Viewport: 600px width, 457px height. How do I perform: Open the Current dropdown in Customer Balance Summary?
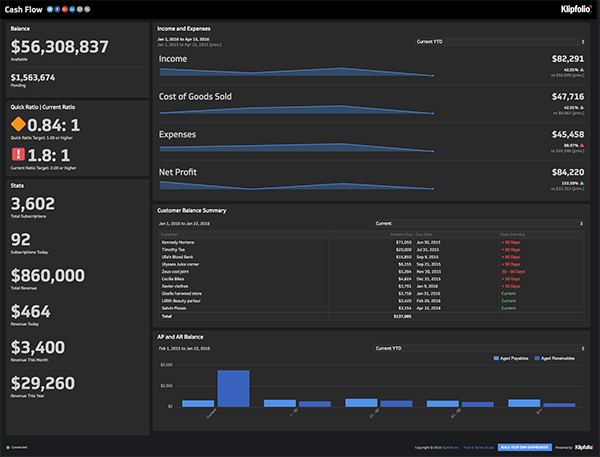coord(478,224)
